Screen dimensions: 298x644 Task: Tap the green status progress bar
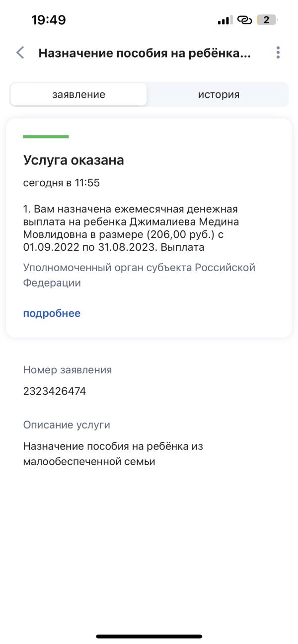pyautogui.click(x=46, y=137)
